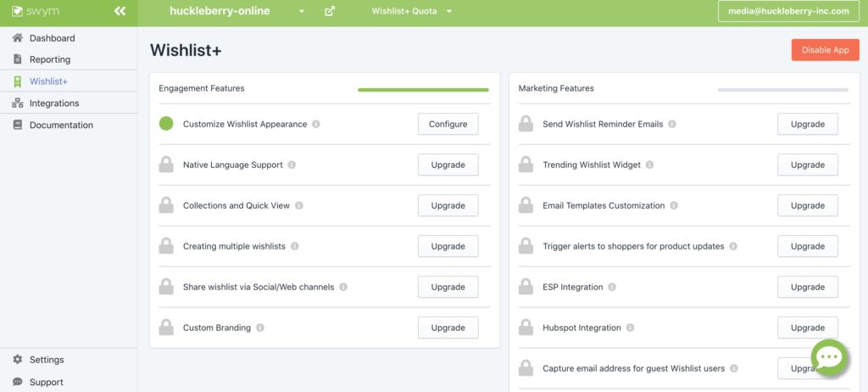Click info icon beside Trending Wishlist Widget
This screenshot has width=868, height=392.
click(650, 165)
